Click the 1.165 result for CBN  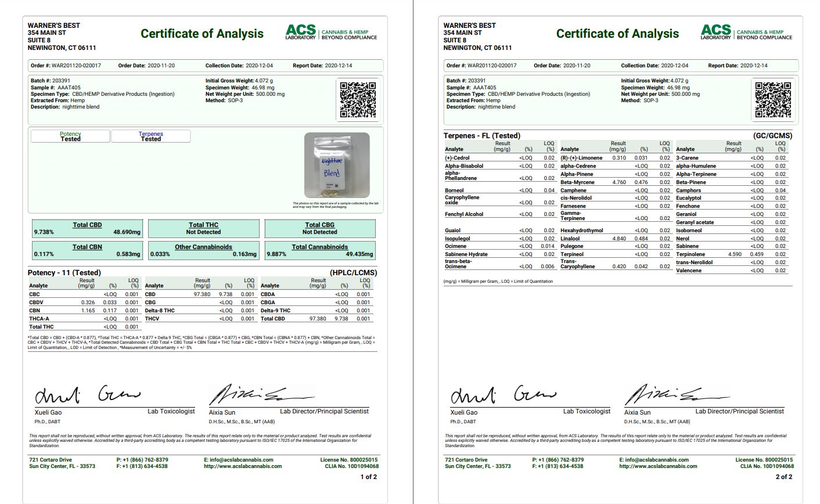pyautogui.click(x=88, y=311)
